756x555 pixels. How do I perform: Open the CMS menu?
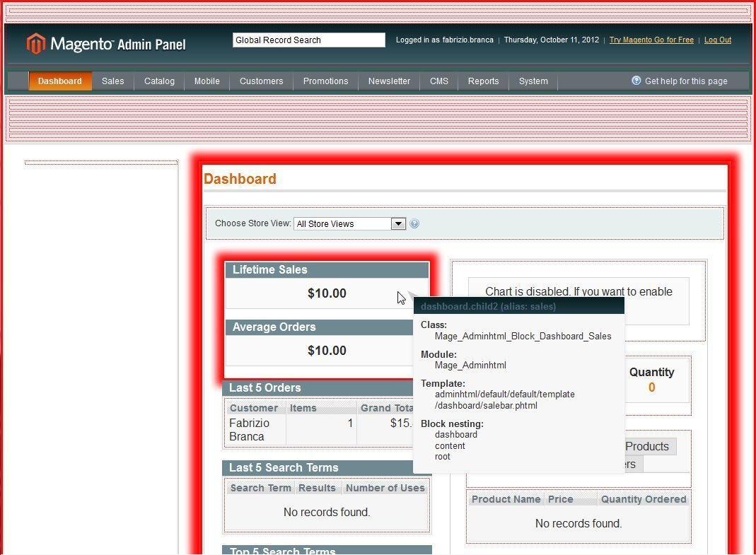click(x=438, y=81)
